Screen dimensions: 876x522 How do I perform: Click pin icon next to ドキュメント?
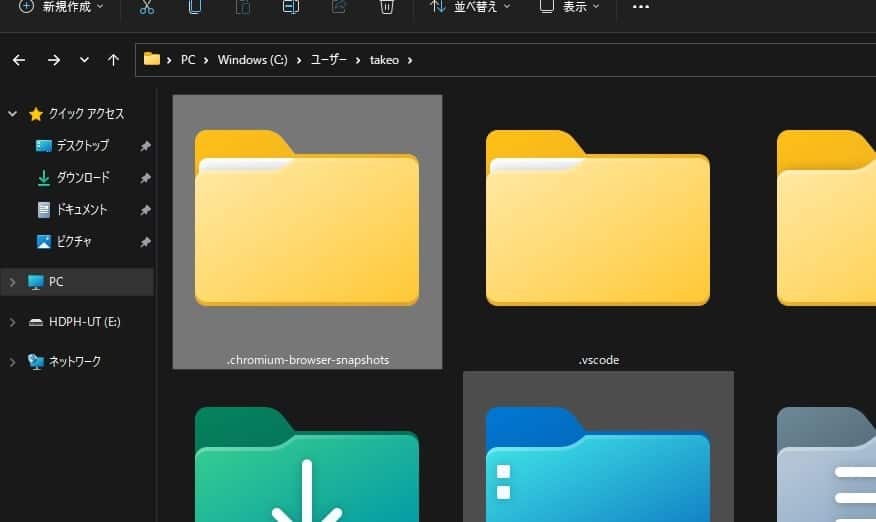point(145,210)
